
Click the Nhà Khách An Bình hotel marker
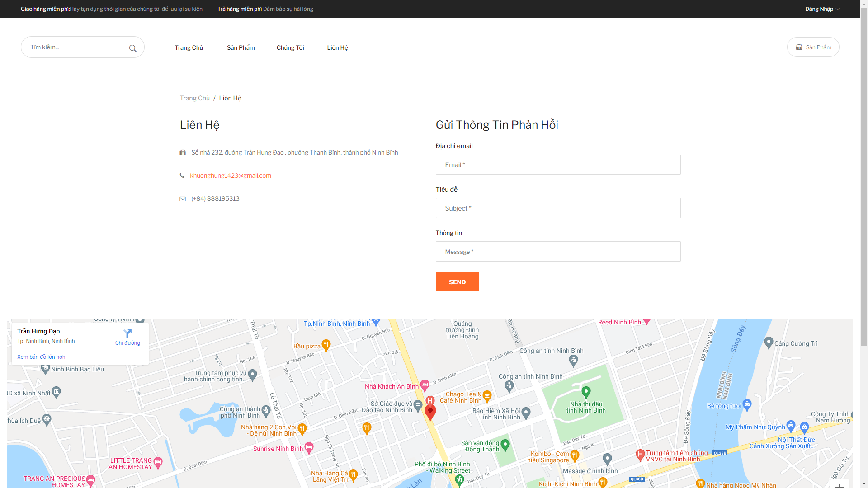point(424,385)
